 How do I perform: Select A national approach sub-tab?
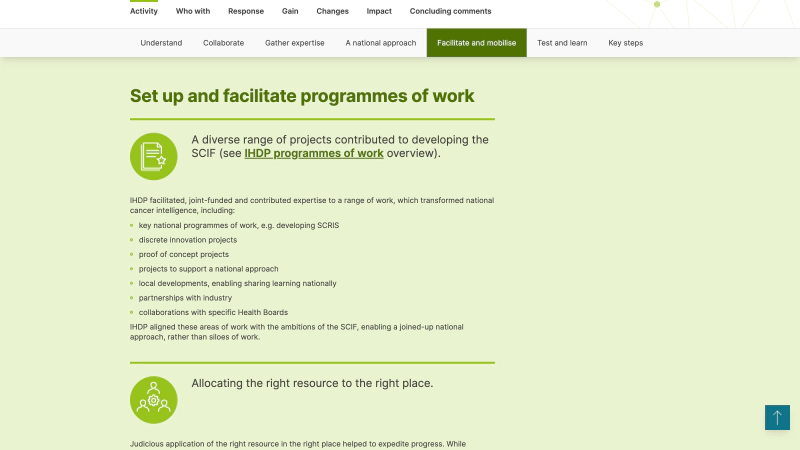[380, 43]
